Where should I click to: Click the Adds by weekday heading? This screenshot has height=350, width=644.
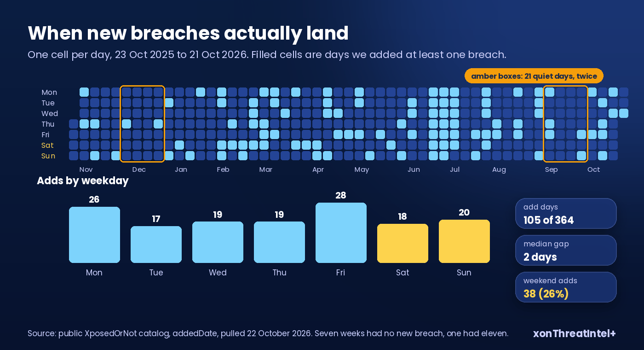click(x=83, y=181)
